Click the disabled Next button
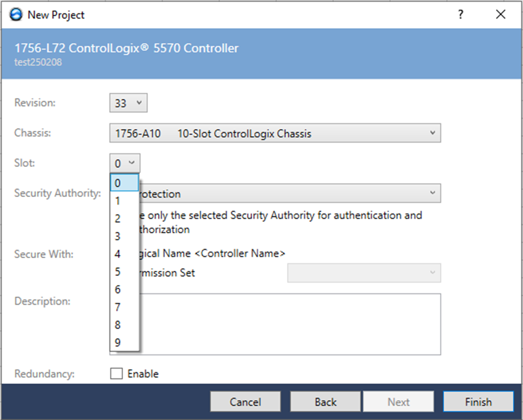The height and width of the screenshot is (420, 523). pyautogui.click(x=398, y=402)
